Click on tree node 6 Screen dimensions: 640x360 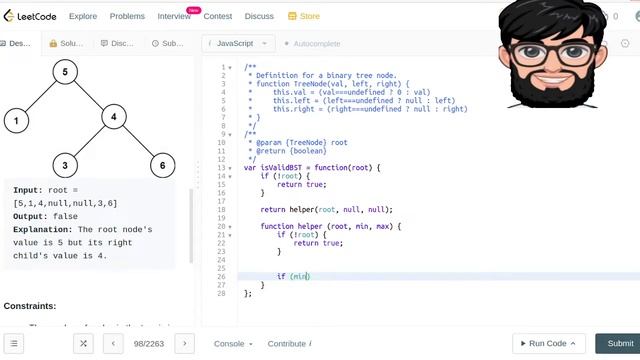pyautogui.click(x=162, y=165)
